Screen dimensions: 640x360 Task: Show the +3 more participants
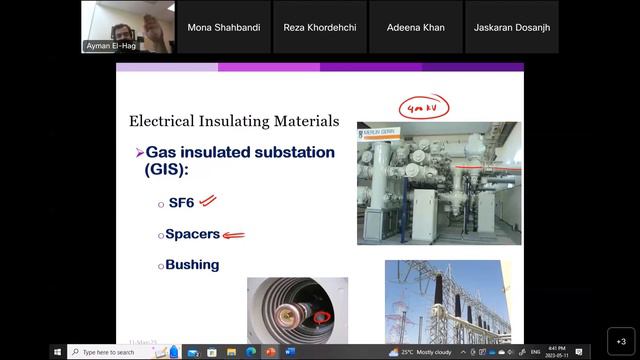621,341
